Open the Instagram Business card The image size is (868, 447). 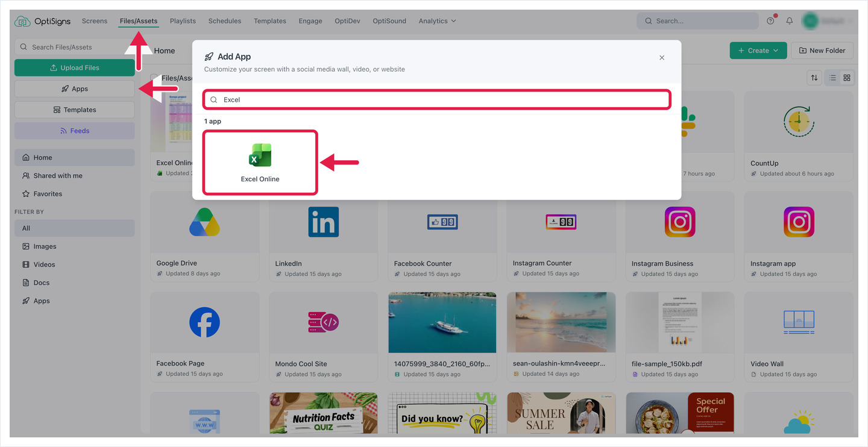(680, 237)
